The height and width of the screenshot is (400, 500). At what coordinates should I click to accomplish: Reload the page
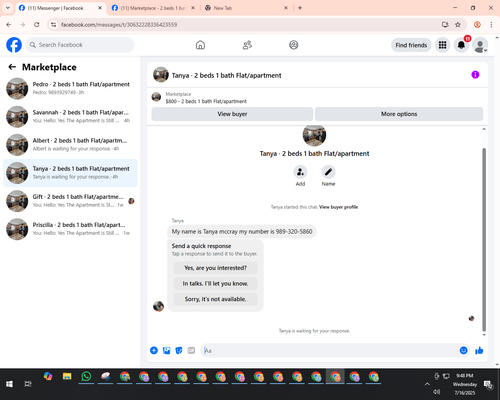(37, 25)
